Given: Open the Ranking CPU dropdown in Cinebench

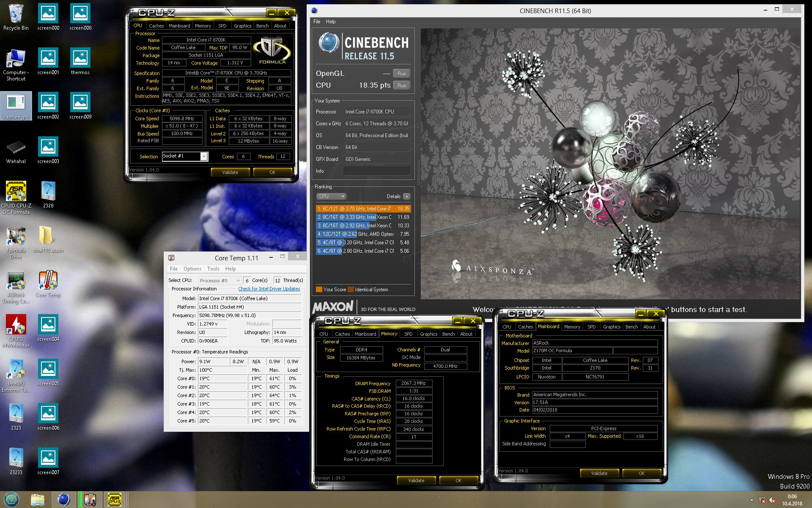Looking at the screenshot, I should (331, 196).
